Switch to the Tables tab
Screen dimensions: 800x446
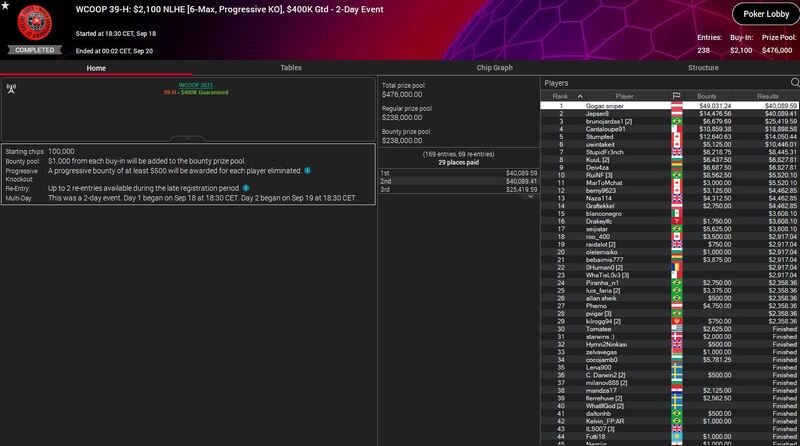(291, 68)
